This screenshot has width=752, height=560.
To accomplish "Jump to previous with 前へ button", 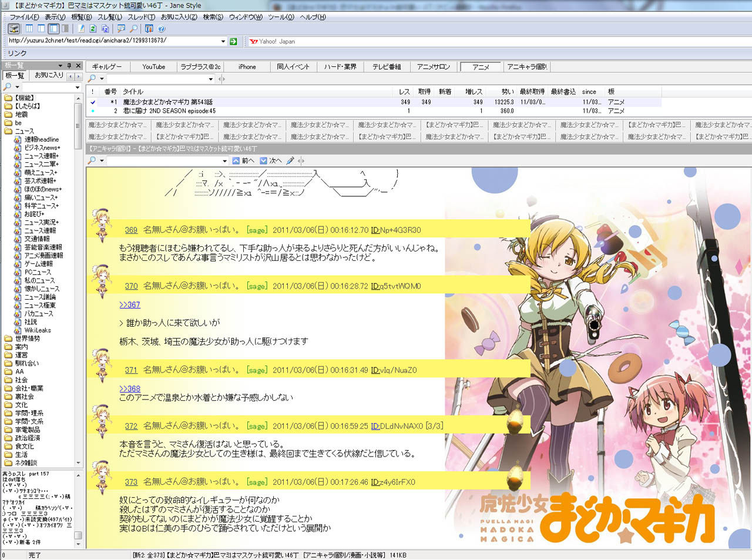I will (243, 160).
